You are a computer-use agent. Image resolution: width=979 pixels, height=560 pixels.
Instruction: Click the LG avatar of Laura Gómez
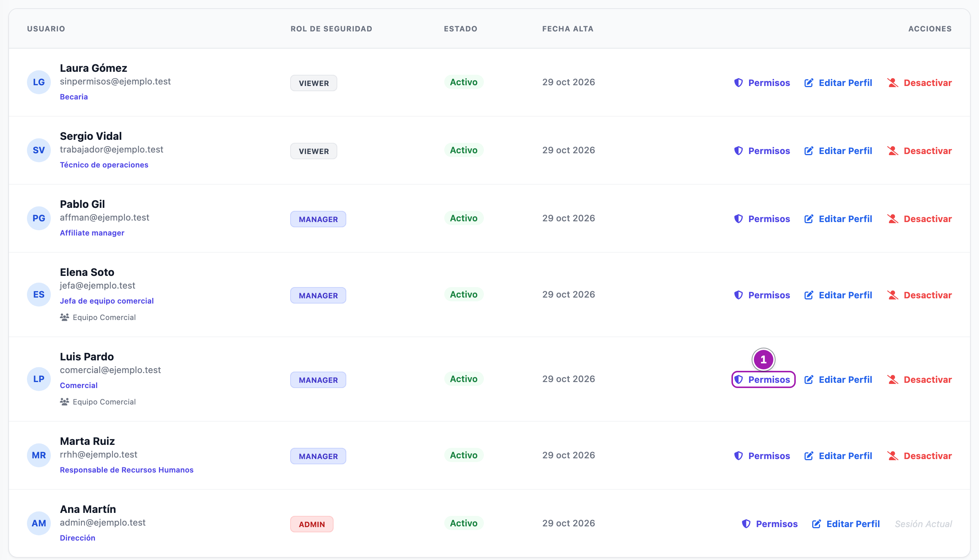pos(39,82)
